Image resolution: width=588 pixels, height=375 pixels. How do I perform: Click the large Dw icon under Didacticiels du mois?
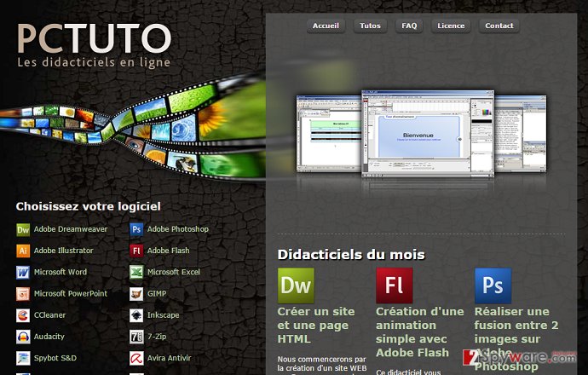pos(296,286)
